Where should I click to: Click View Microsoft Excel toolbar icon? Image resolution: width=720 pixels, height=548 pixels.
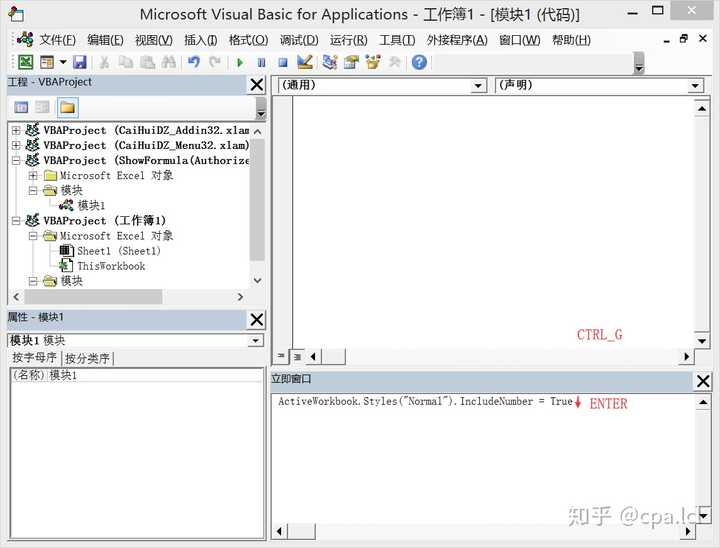click(x=25, y=62)
